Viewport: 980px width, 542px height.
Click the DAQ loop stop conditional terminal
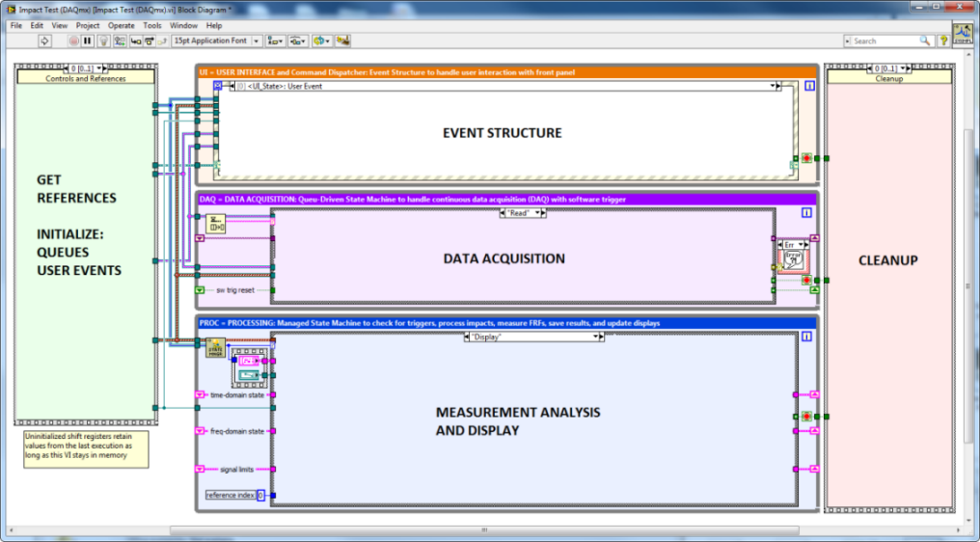click(807, 280)
